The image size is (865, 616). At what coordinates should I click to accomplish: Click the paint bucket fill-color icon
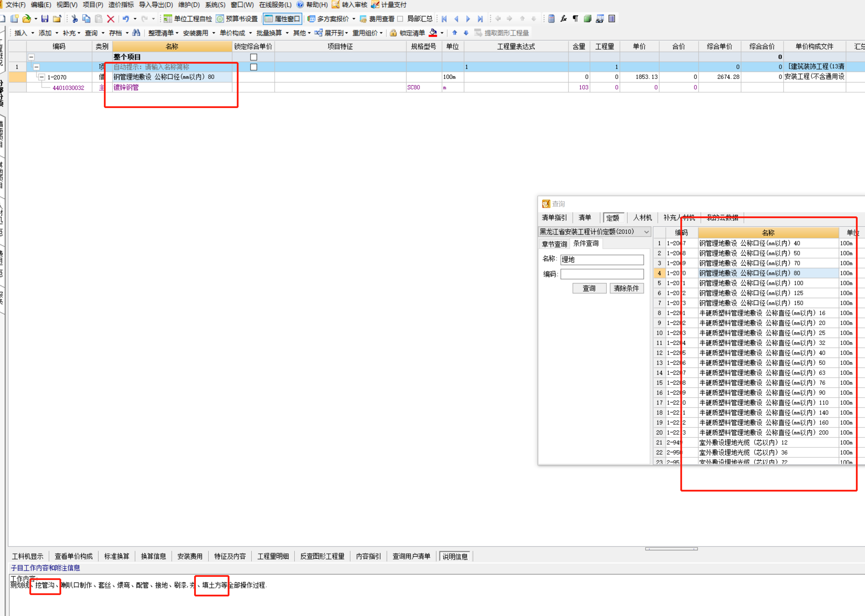433,33
